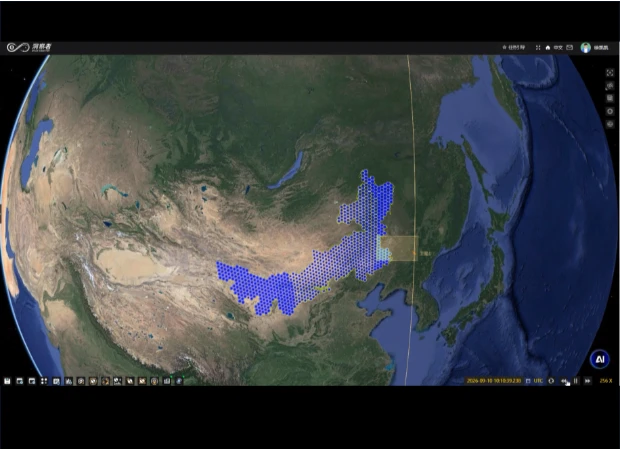
Task: Open the starred favorites link in header
Action: (x=513, y=47)
